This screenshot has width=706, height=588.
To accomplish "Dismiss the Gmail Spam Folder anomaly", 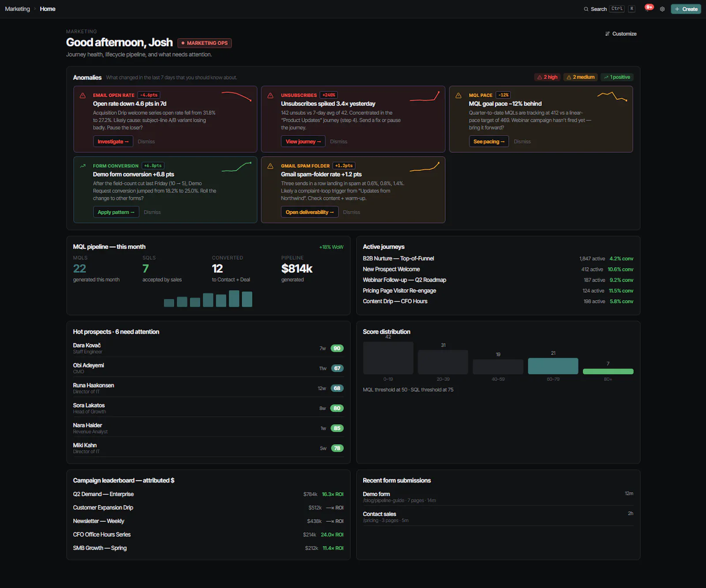I will click(x=351, y=212).
